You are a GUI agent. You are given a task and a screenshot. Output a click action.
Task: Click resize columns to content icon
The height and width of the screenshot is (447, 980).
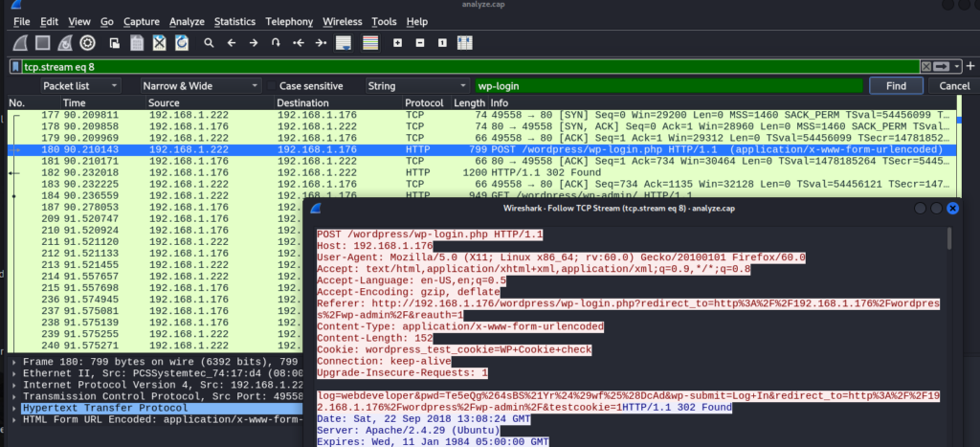[x=464, y=42]
